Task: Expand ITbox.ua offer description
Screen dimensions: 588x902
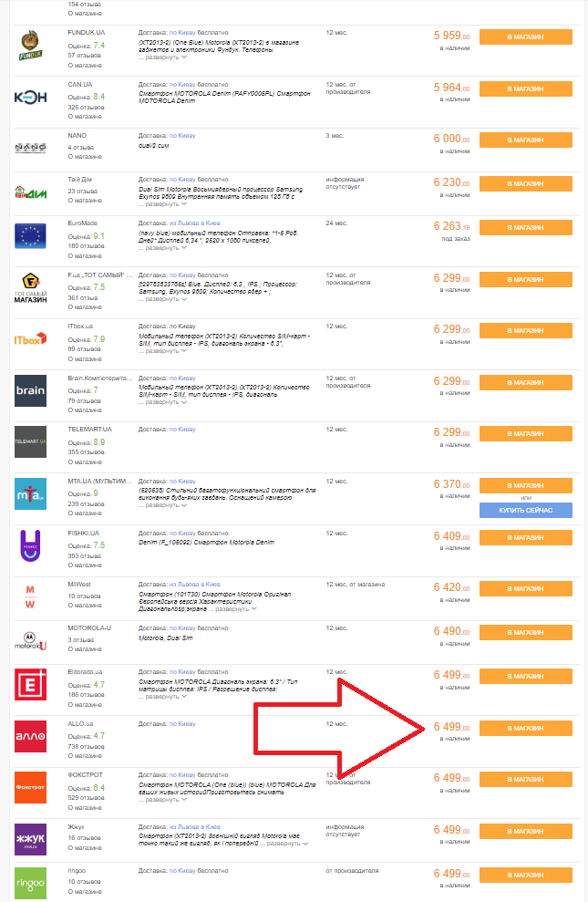Action: [166, 351]
